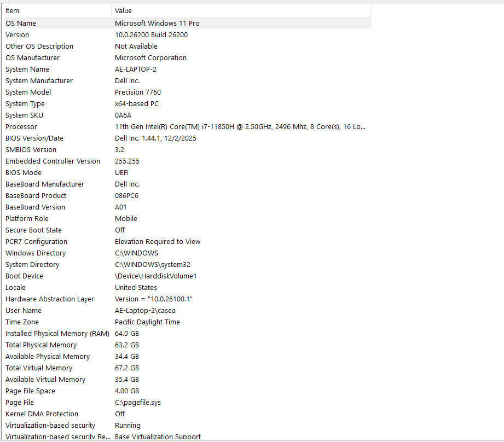Screen dimensions: 504x442
Task: Click the value 64.0 GB
Action: click(127, 334)
